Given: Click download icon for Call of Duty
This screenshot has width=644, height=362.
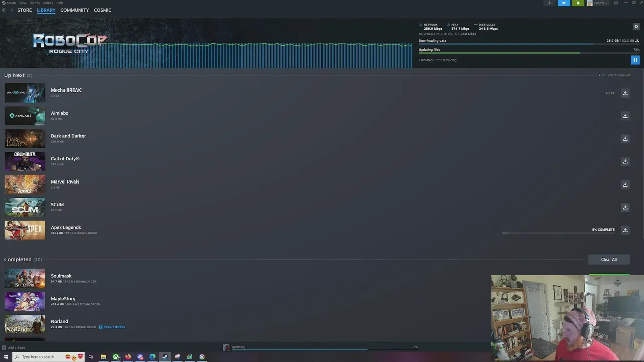Looking at the screenshot, I should 625,161.
